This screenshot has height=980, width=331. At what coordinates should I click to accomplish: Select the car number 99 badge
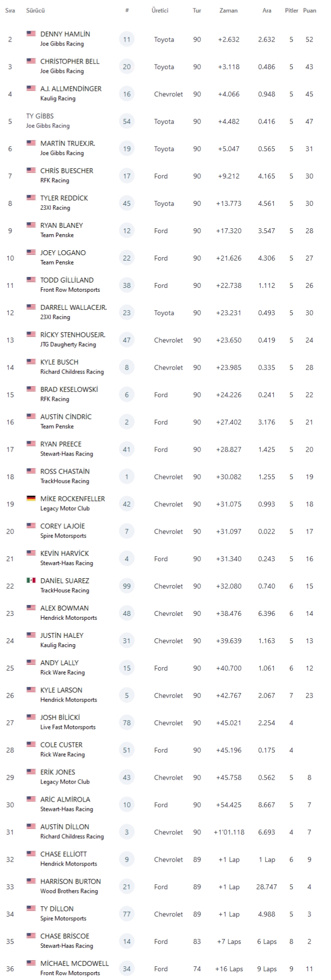tap(127, 586)
